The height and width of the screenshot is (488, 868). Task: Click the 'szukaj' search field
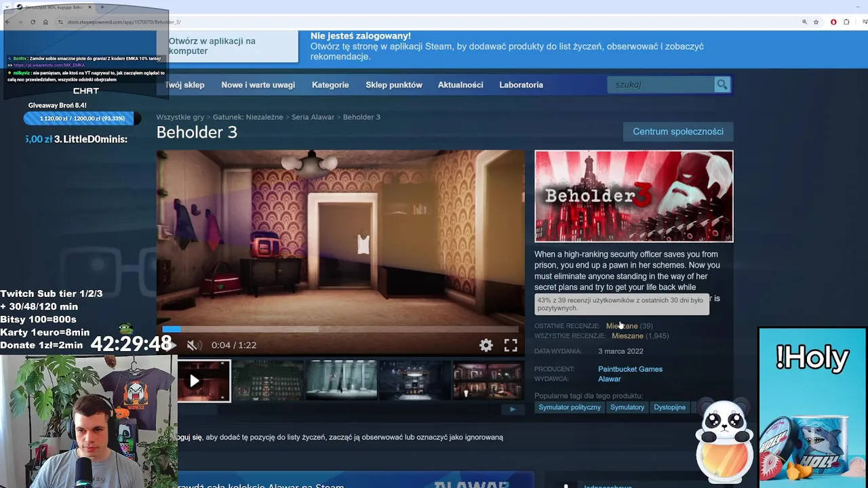tap(660, 85)
